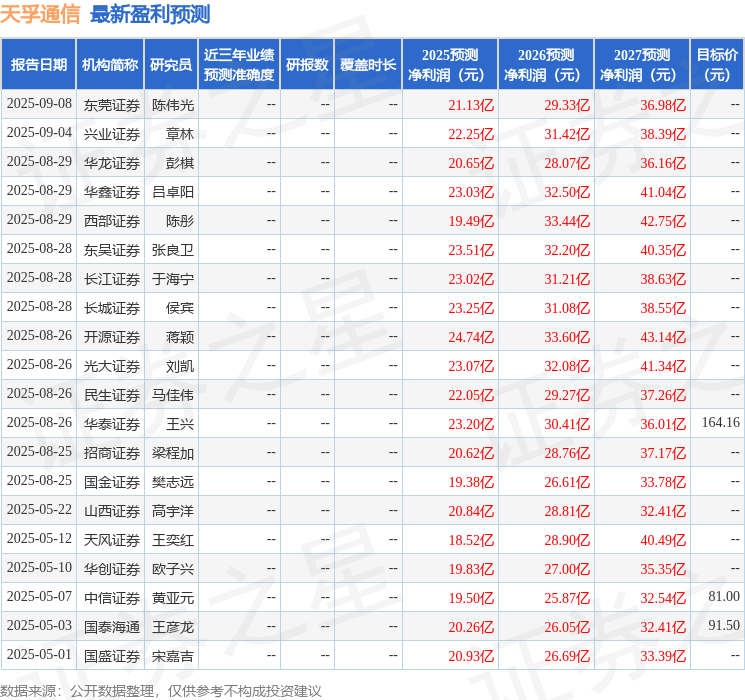Viewport: 745px width, 700px height.
Task: Click the 31.42亿 forecast value
Action: point(567,134)
